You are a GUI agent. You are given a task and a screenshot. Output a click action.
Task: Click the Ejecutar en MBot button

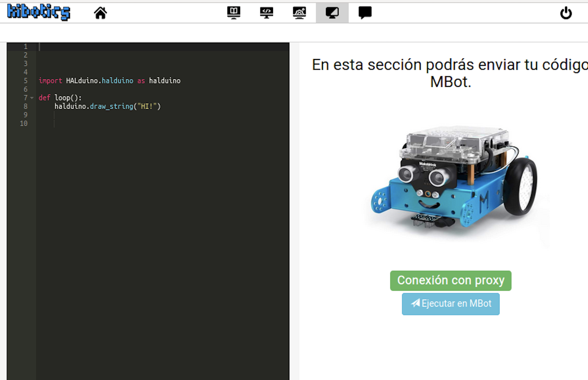(x=450, y=304)
